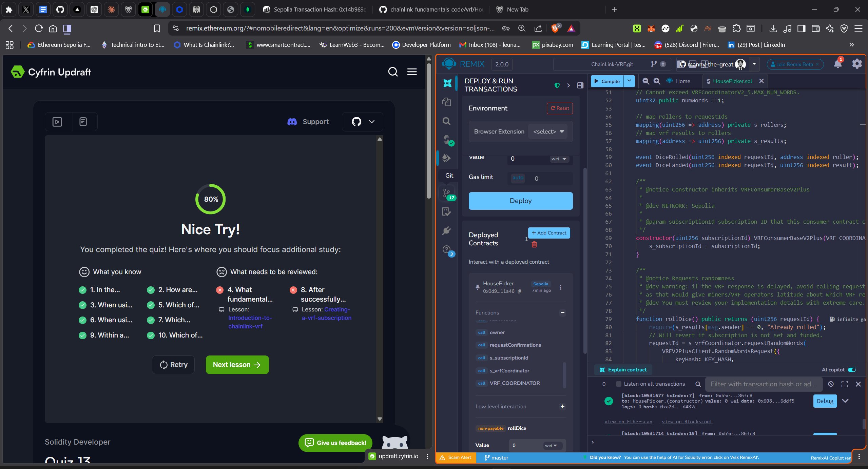Toggle the gas limit auto option
This screenshot has width=868, height=469.
[518, 178]
